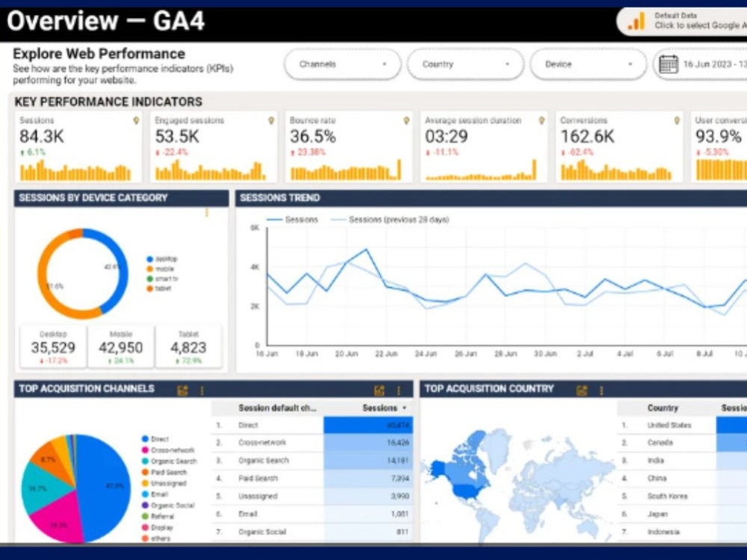Click the Tablet 4,823 scorecard
This screenshot has height=560, width=747.
(x=189, y=346)
